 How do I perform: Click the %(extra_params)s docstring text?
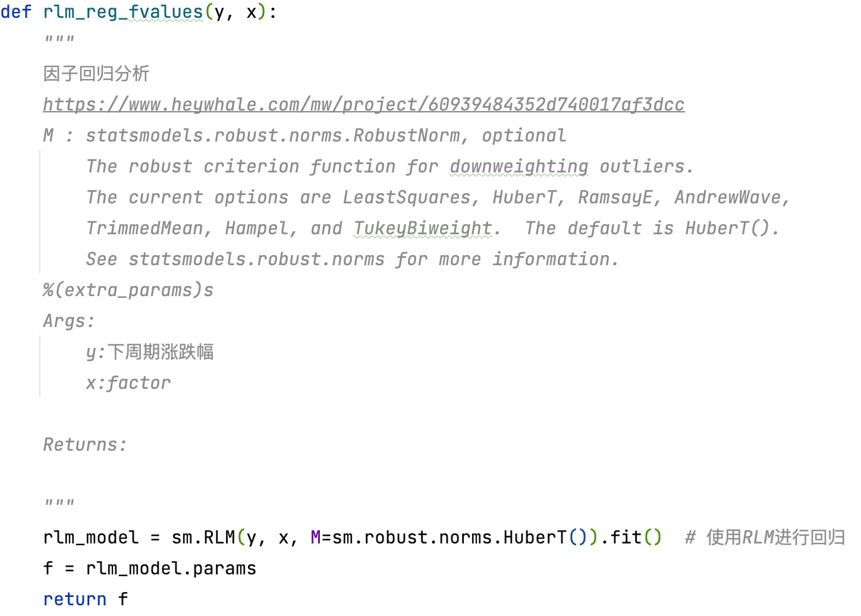(128, 290)
